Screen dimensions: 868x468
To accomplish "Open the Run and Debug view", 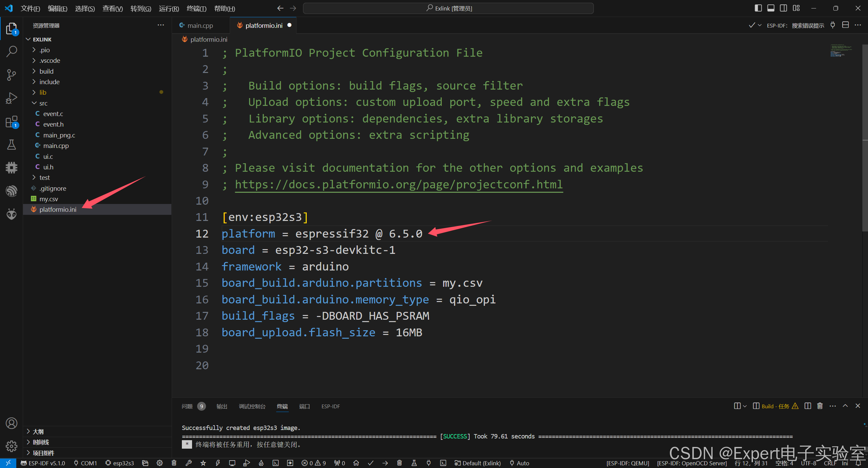I will point(12,98).
